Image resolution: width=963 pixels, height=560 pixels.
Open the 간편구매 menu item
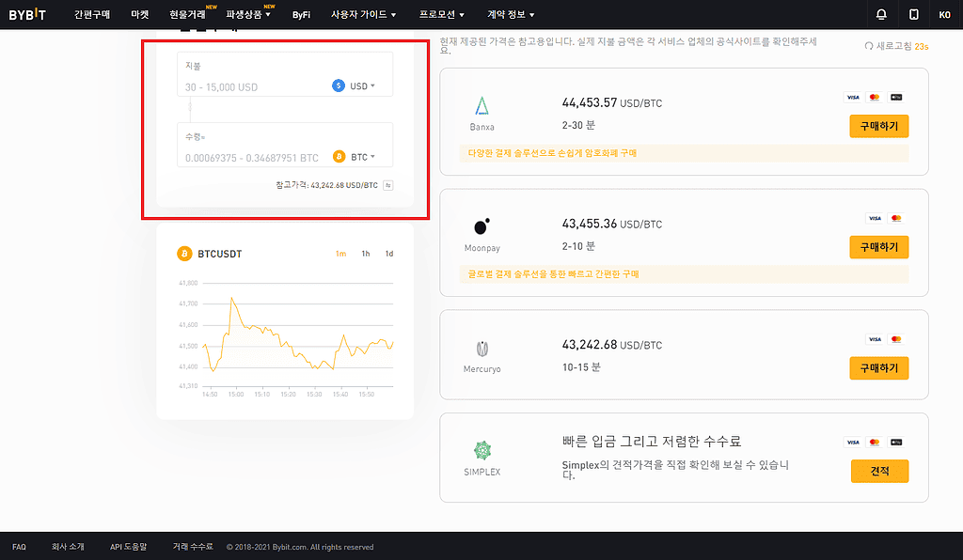[x=92, y=15]
